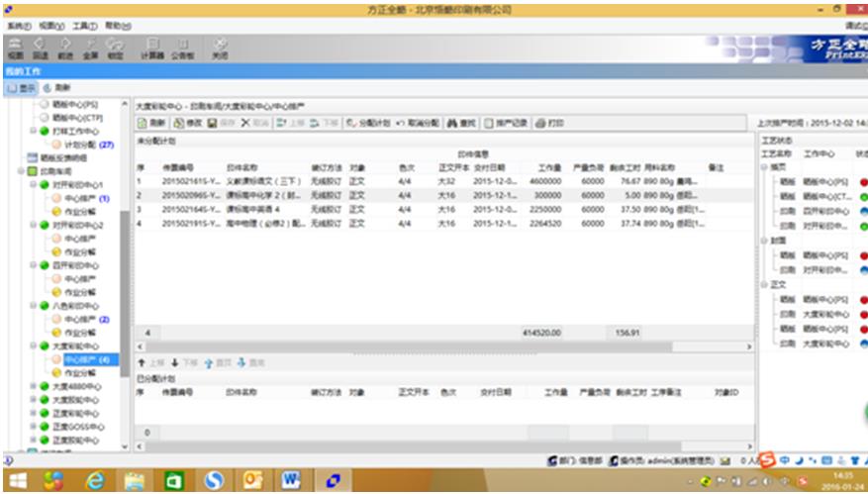Click the 关闭 close toolbar icon
The height and width of the screenshot is (494, 868).
[220, 49]
